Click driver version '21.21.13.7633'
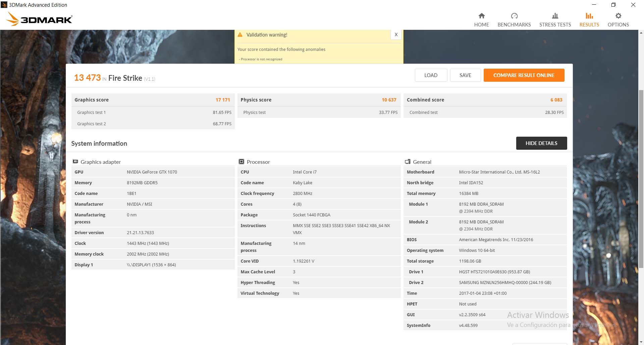Viewport: 644px width, 345px height. [140, 233]
